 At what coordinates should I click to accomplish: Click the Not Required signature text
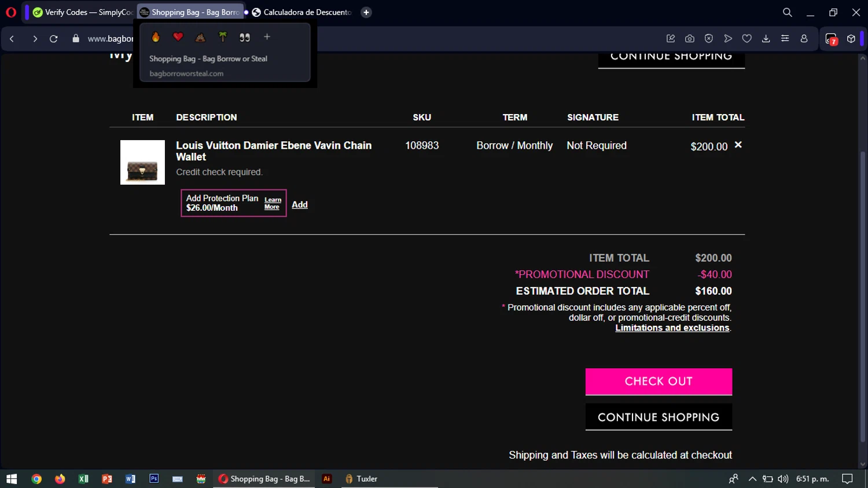[597, 145]
